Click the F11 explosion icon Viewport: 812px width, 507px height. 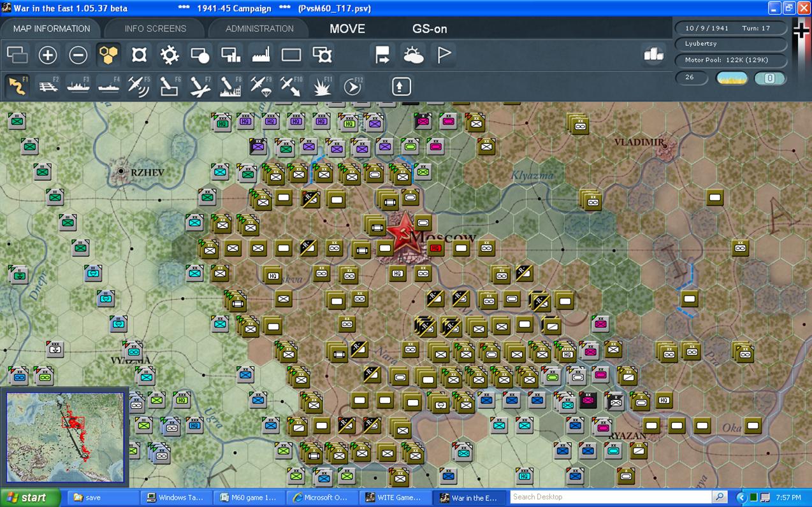(322, 86)
